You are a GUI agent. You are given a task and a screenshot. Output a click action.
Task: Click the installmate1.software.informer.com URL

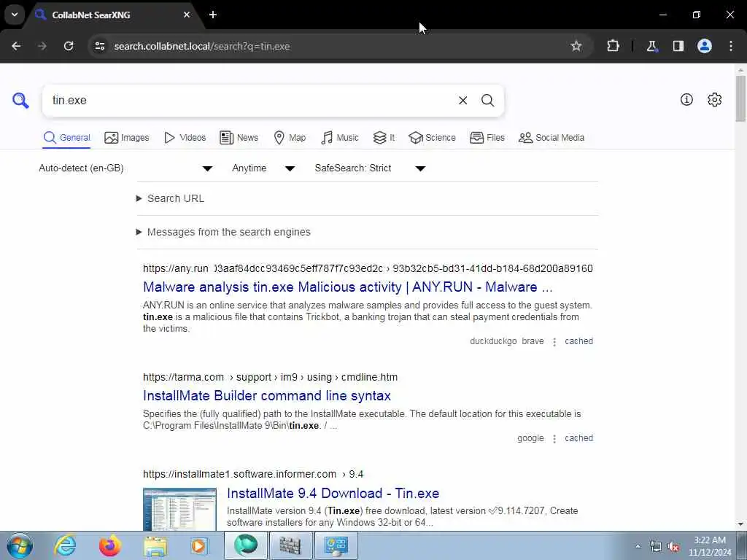tap(253, 474)
